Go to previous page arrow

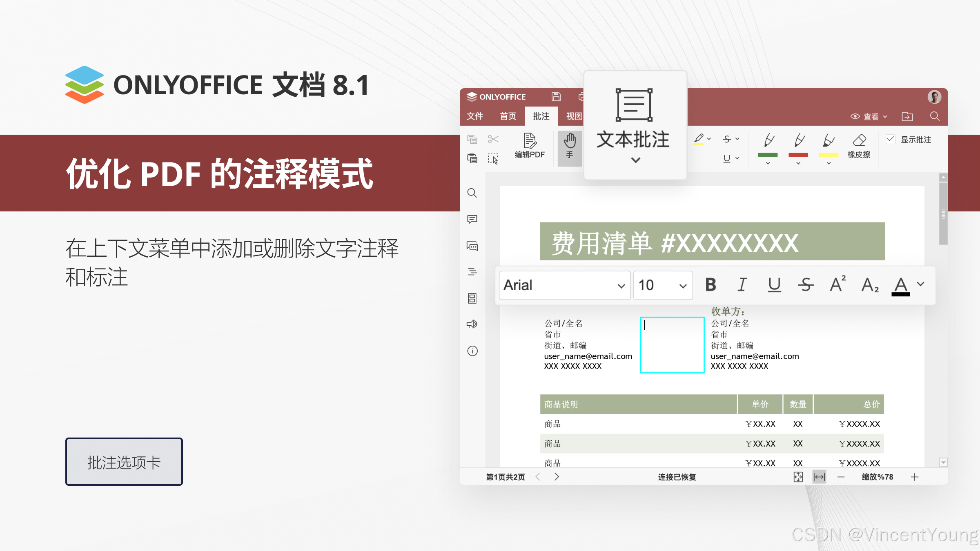[538, 477]
